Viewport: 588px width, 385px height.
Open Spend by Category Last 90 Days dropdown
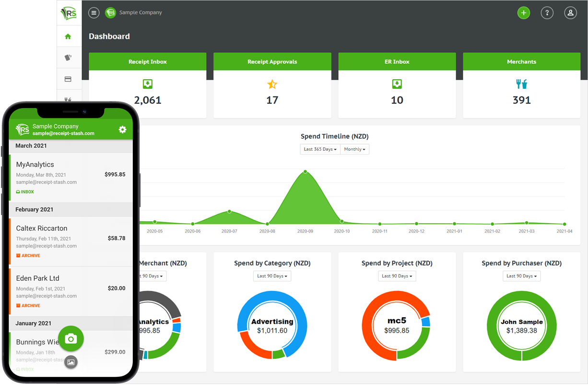272,276
